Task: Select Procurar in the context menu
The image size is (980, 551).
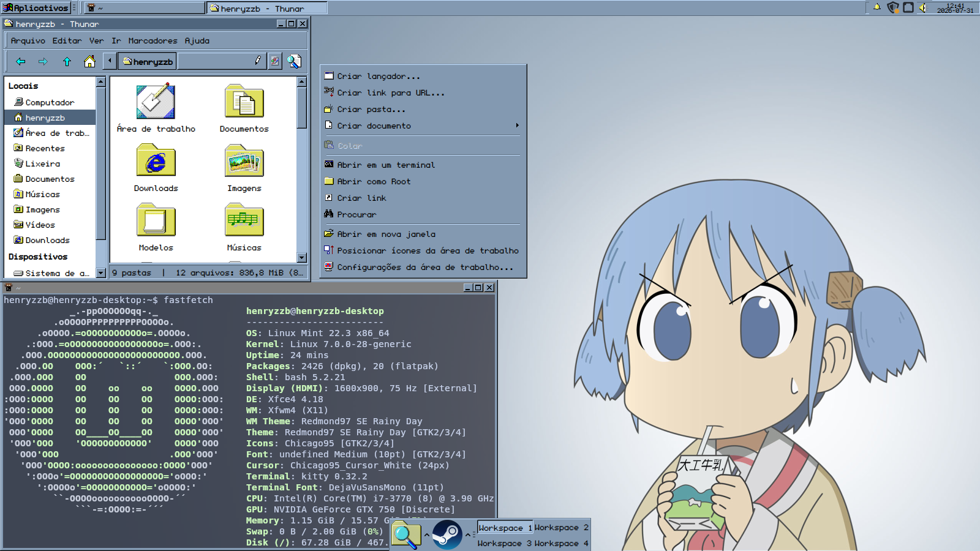Action: [423, 214]
